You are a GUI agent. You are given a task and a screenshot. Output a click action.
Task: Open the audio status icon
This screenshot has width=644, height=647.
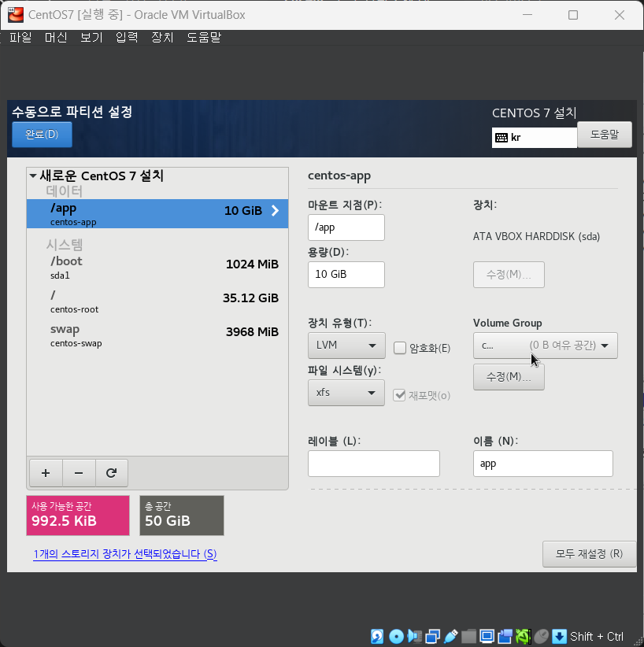(x=414, y=636)
